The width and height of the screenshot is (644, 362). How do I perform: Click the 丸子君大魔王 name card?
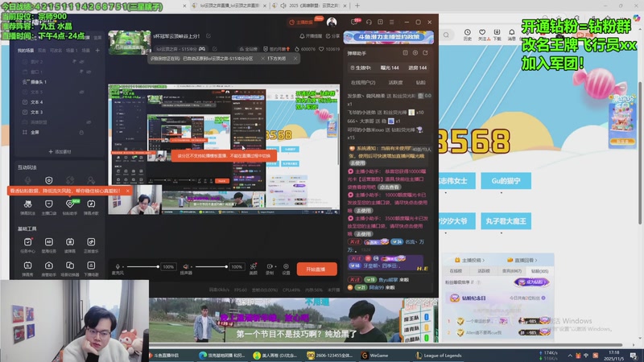point(506,221)
